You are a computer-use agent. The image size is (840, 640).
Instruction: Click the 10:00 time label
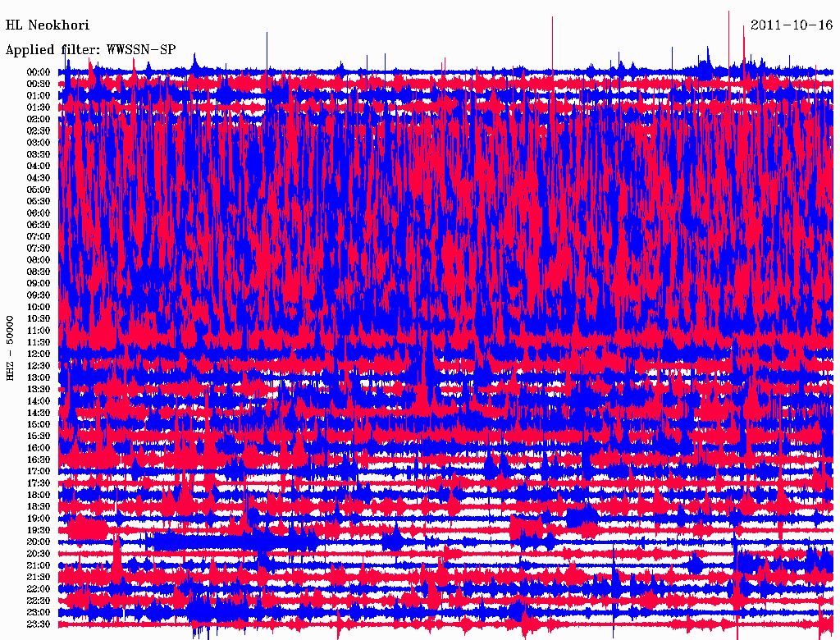click(39, 307)
